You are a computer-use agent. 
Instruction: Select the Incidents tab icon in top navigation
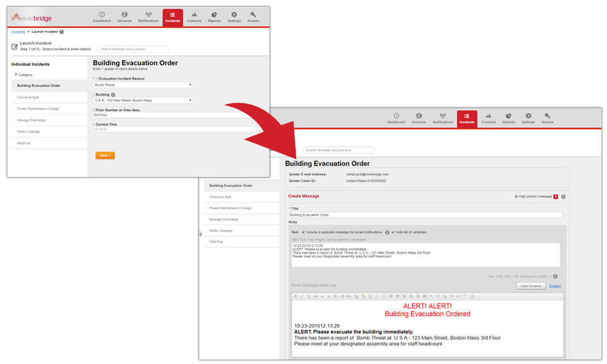(173, 16)
